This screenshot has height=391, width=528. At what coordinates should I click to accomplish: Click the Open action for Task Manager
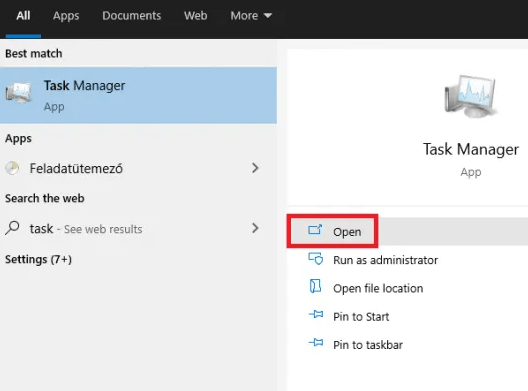pos(407,231)
